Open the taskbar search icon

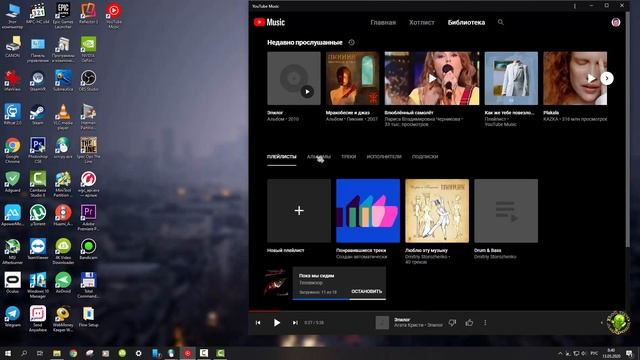point(24,353)
